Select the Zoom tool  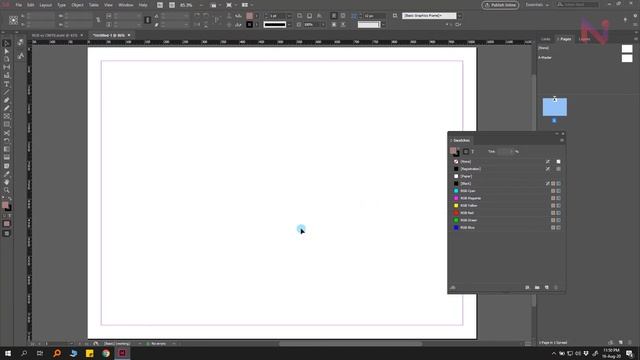click(x=7, y=191)
